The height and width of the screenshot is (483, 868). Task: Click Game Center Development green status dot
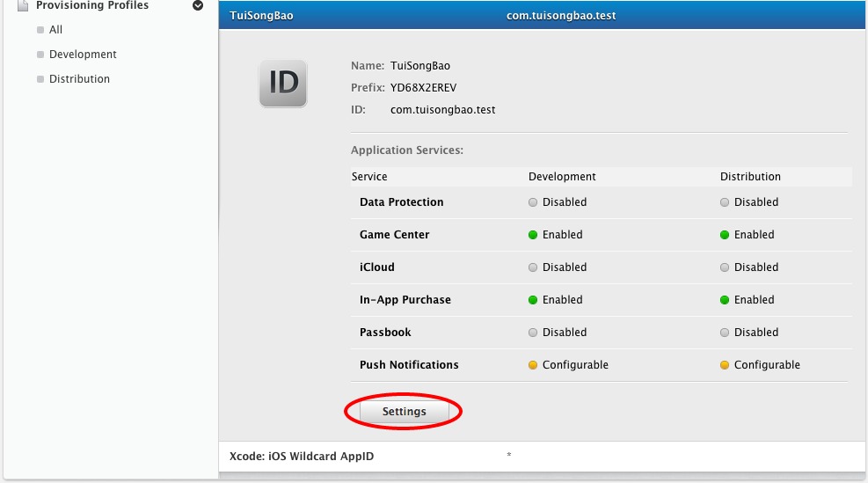pyautogui.click(x=533, y=235)
